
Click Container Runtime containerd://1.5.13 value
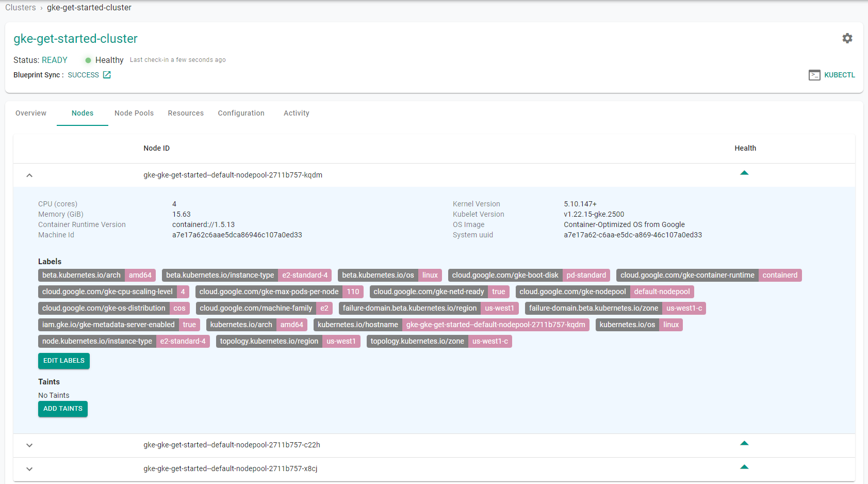(x=203, y=224)
